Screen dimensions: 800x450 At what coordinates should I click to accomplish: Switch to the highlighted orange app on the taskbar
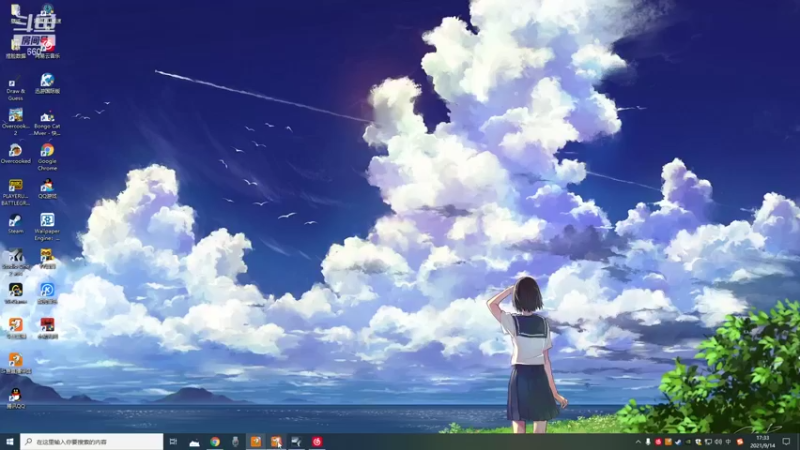point(256,442)
